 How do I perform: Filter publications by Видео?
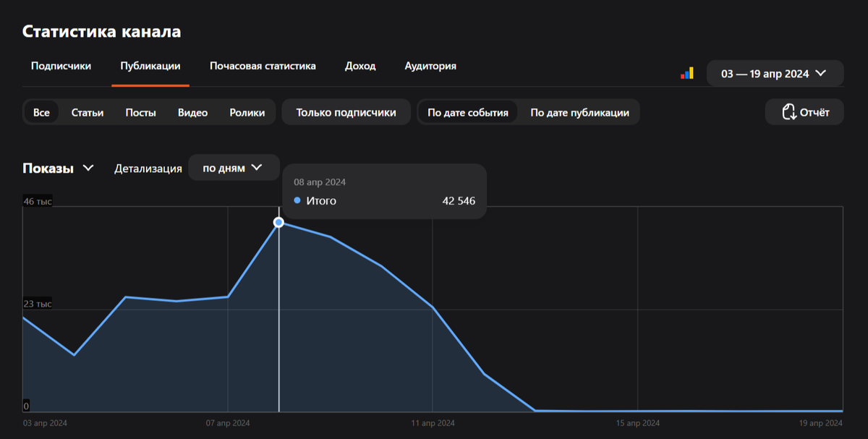point(192,112)
